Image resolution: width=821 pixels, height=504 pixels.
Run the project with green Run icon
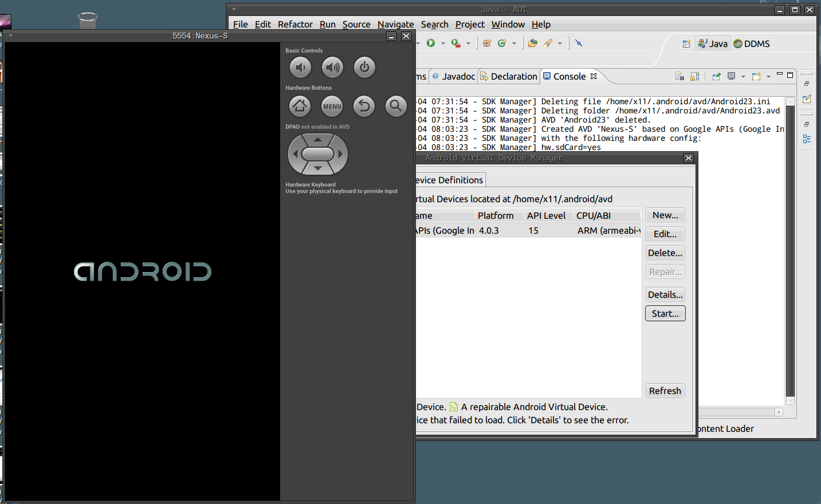[x=431, y=43]
